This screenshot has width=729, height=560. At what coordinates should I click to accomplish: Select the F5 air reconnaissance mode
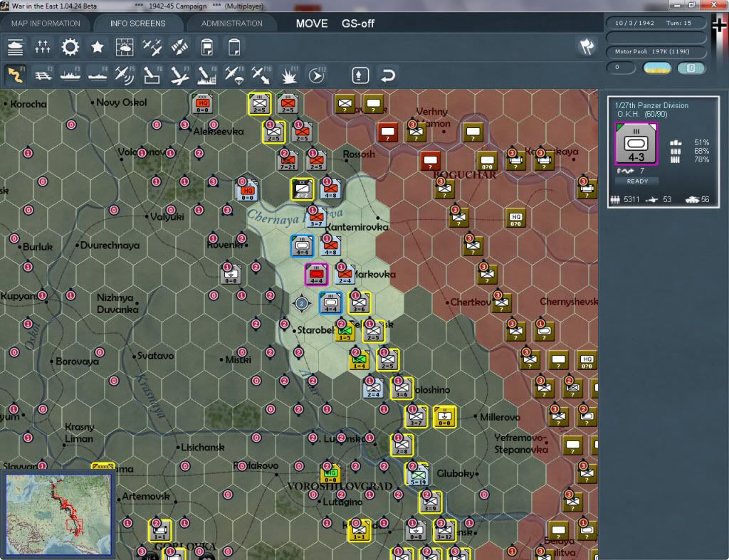(125, 75)
